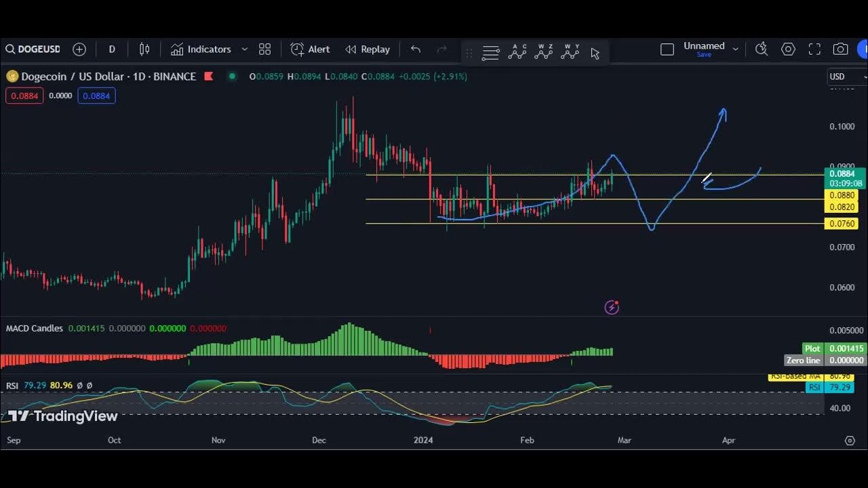Select the horizontal lines drawing tool

[x=491, y=53]
